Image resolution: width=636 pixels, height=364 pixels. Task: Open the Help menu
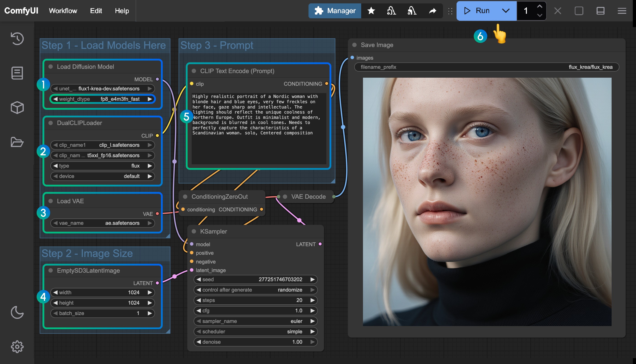point(122,10)
